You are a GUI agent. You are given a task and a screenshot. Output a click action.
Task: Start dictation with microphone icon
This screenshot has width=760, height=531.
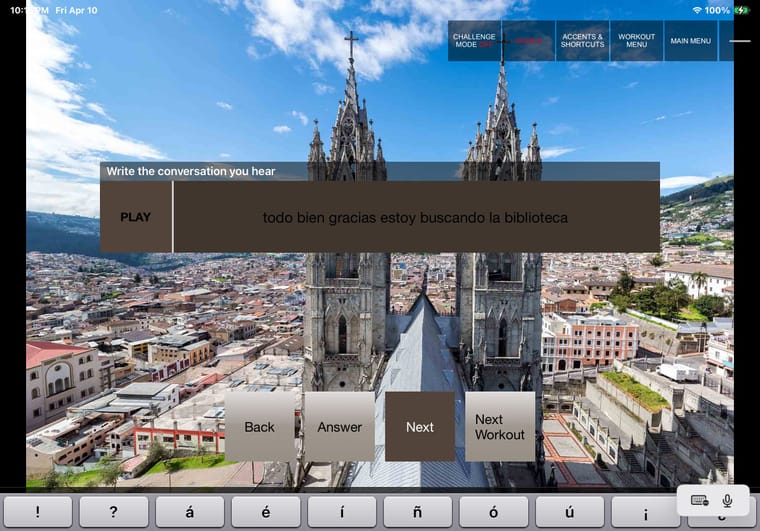point(727,500)
